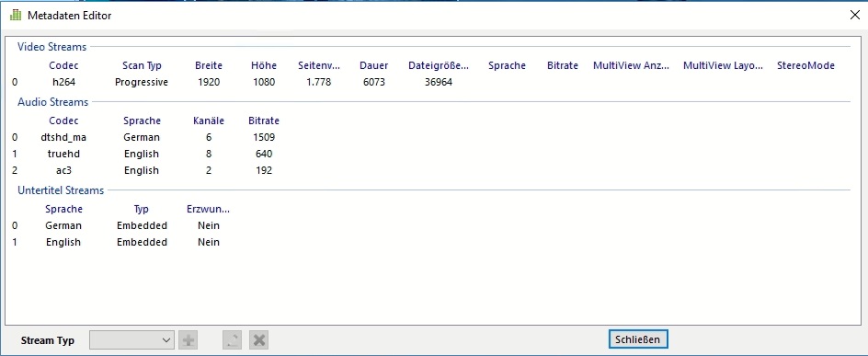Click the Audio Streams Codec column header
868x356 pixels.
(63, 121)
